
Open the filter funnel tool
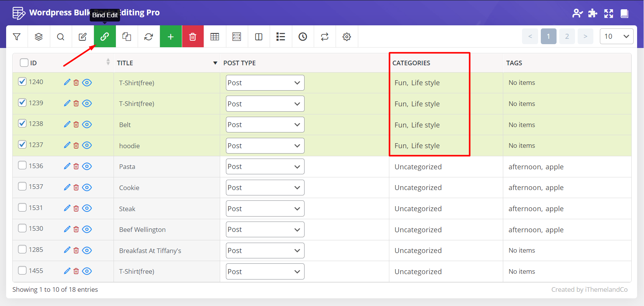tap(16, 36)
